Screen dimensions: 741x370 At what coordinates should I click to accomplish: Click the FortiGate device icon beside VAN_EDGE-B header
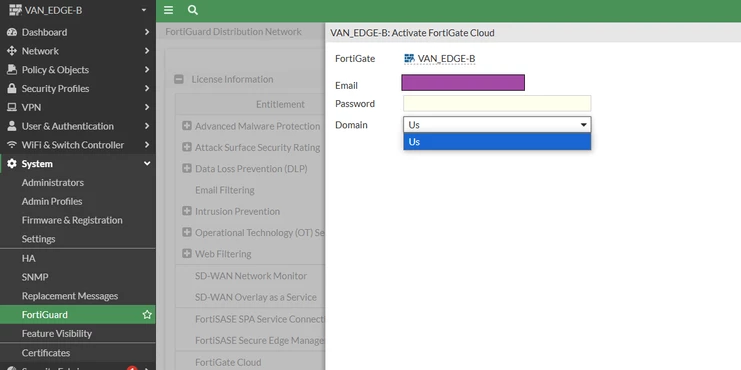pyautogui.click(x=15, y=10)
